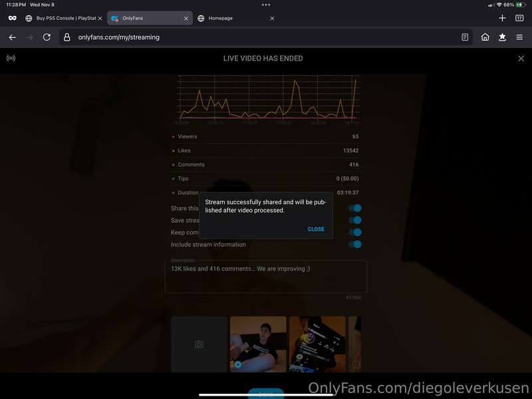The height and width of the screenshot is (399, 532).
Task: Toggle the Share this stream switch
Action: click(x=355, y=208)
